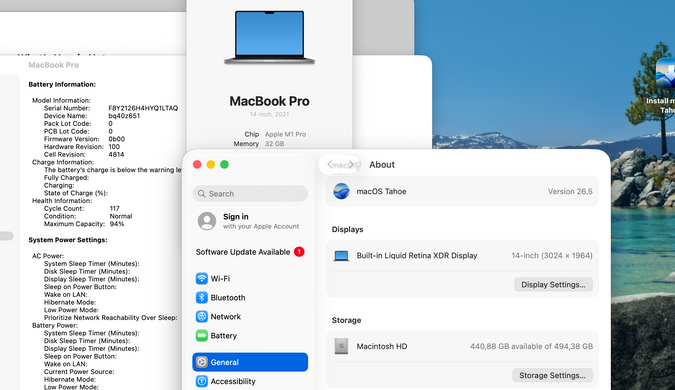Click the System Information sidebar scrollbar
The width and height of the screenshot is (675, 390).
coord(6,236)
